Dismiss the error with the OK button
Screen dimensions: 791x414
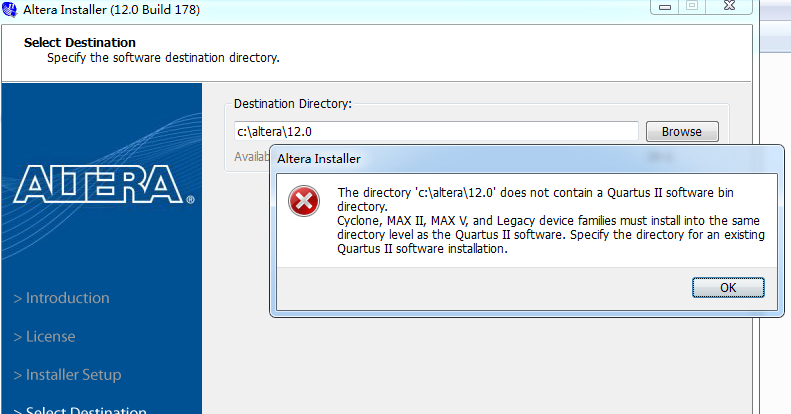pyautogui.click(x=728, y=287)
